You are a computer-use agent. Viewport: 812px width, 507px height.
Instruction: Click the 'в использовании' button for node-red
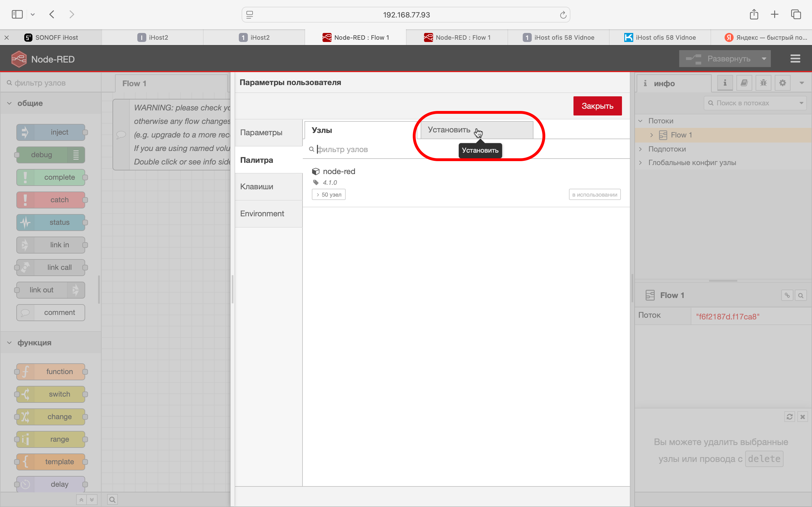click(594, 194)
